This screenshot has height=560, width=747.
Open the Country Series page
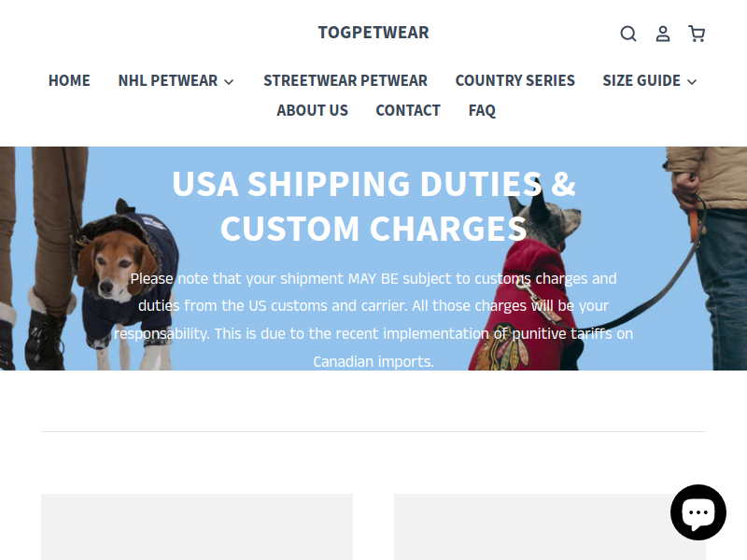(x=515, y=80)
